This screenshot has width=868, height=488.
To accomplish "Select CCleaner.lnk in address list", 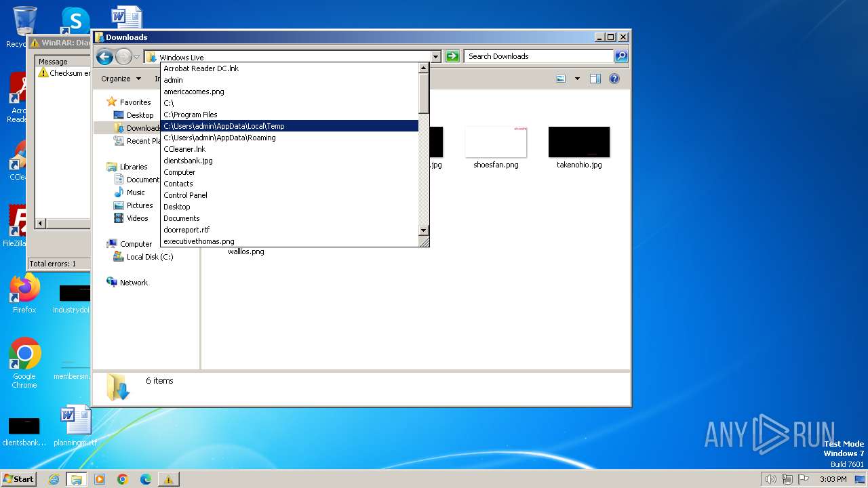I will click(290, 149).
